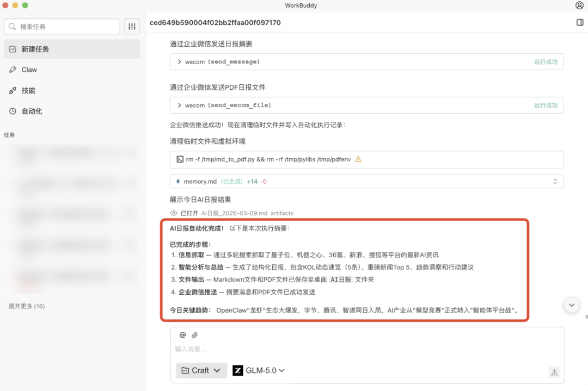Screen dimensions: 588x391
Task: Click the warning icon next to rm command
Action: pos(358,159)
